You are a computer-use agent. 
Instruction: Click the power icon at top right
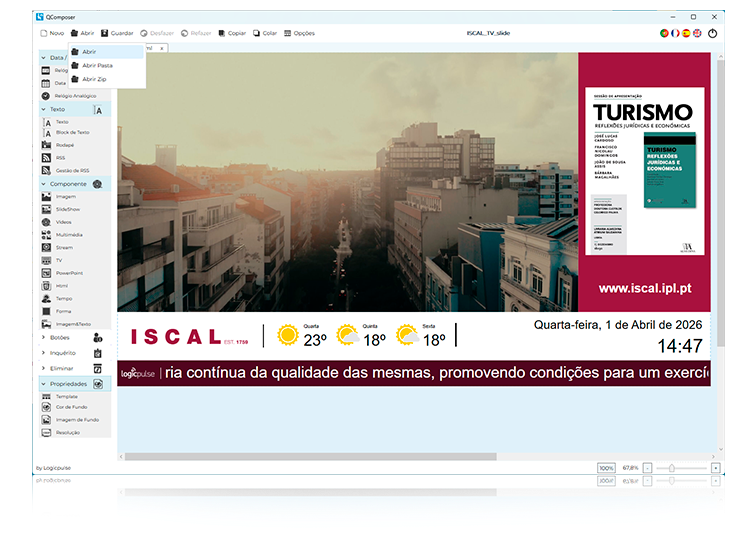713,33
